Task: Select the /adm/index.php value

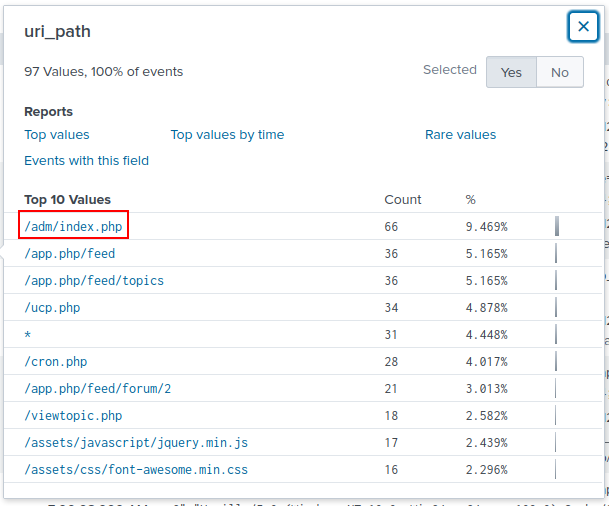Action: tap(73, 227)
